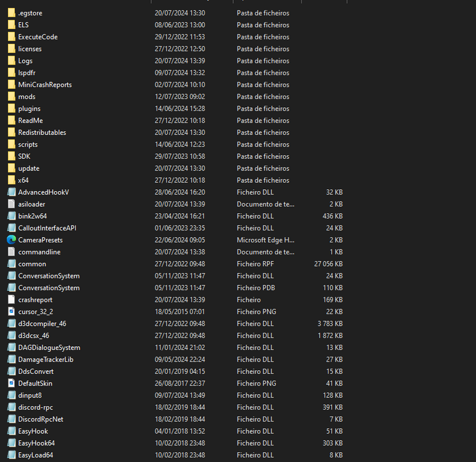Select the date 11/01/2024 21:02

(179, 347)
